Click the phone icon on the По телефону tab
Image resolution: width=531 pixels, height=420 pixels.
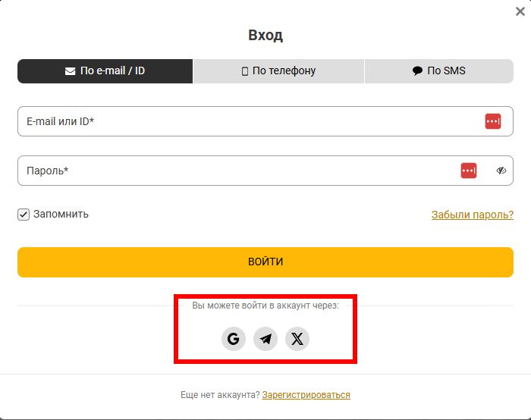click(245, 71)
